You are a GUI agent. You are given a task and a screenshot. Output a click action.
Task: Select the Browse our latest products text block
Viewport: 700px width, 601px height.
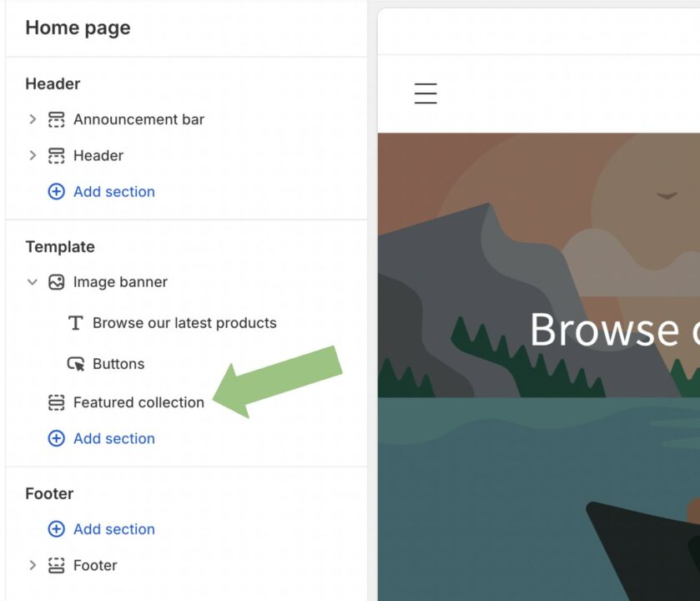tap(184, 323)
